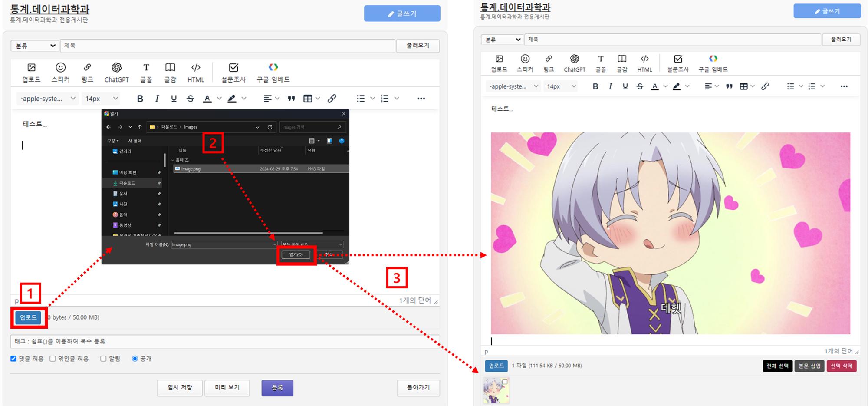Click the 태그 input field
Viewport: 868px width, 406px height.
pyautogui.click(x=225, y=341)
